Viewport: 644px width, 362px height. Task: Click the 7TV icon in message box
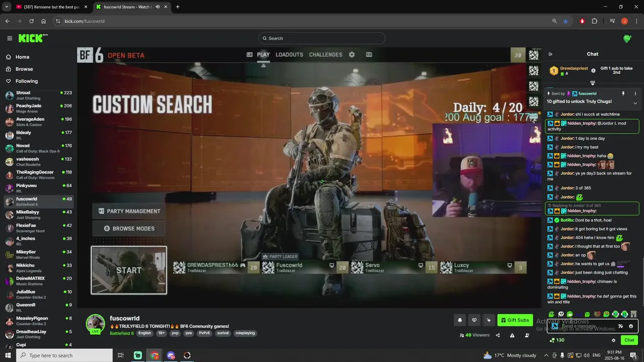[620, 326]
